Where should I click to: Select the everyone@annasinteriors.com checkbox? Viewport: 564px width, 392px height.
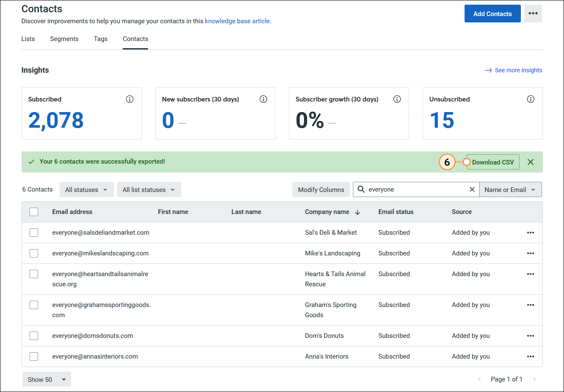coord(34,356)
